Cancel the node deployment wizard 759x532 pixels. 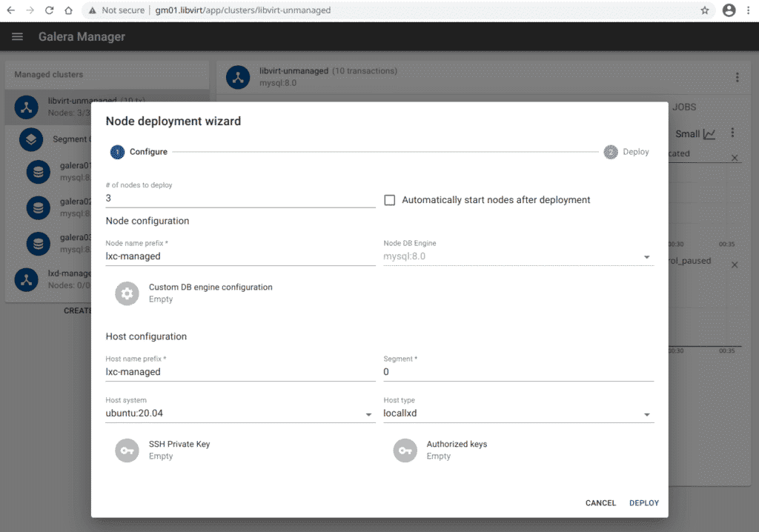(600, 503)
